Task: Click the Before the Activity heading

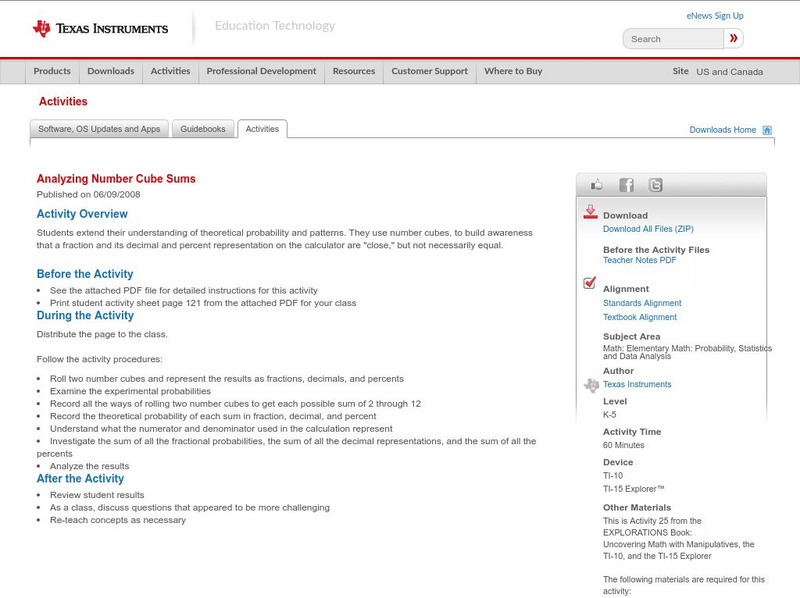Action: click(x=85, y=274)
